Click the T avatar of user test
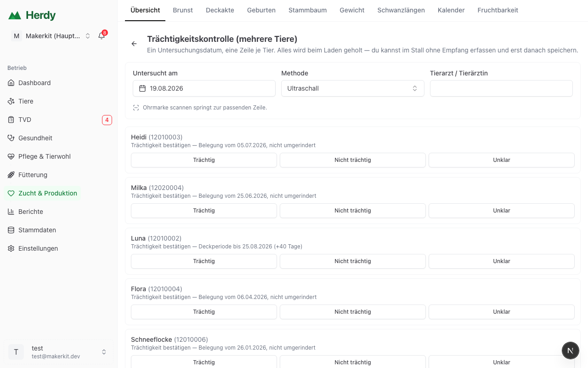 pyautogui.click(x=16, y=352)
